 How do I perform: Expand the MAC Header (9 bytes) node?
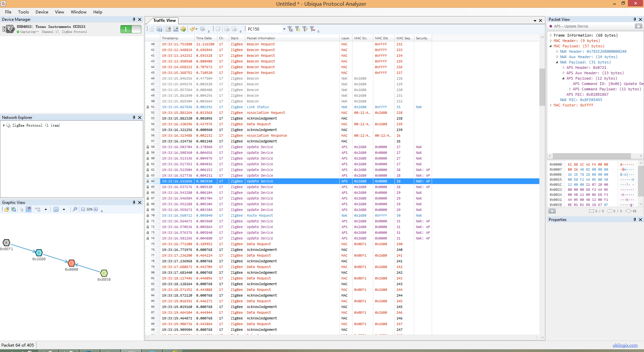pos(551,41)
